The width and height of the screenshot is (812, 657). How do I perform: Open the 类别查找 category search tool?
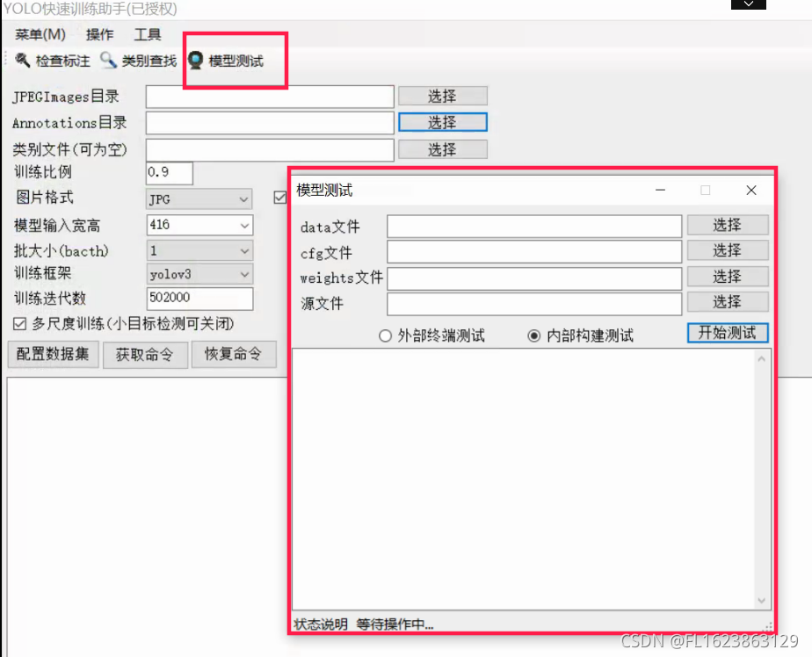136,61
